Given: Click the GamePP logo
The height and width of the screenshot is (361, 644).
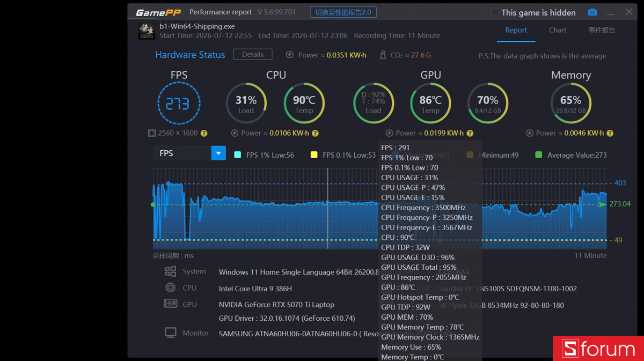Looking at the screenshot, I should point(157,12).
